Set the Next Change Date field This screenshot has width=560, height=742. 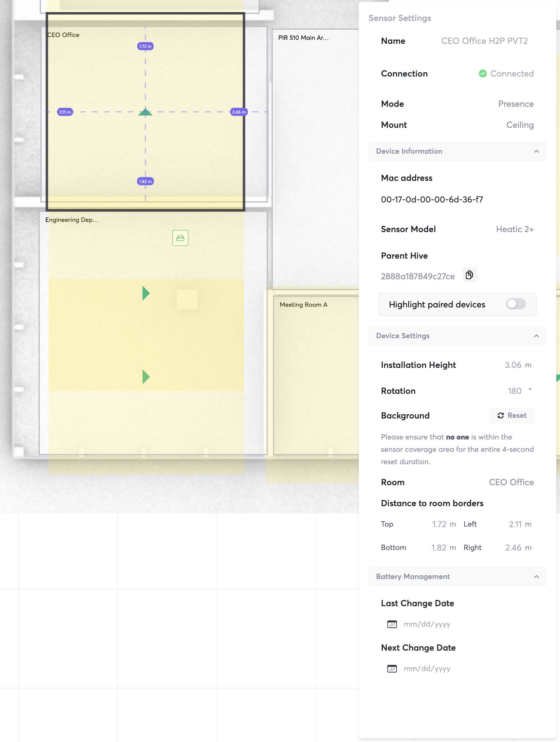(427, 669)
